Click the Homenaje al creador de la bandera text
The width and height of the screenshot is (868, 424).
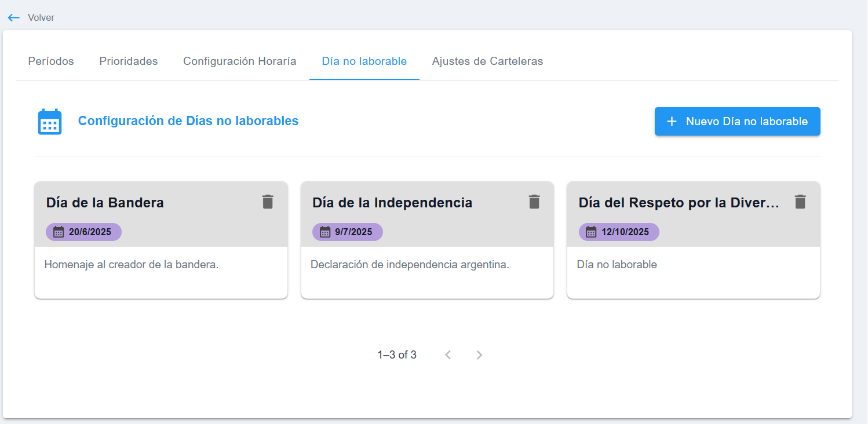tap(132, 265)
